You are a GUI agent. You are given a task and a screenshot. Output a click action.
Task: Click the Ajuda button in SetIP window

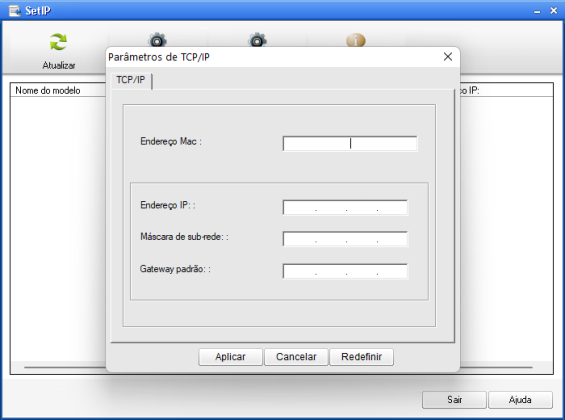pyautogui.click(x=520, y=400)
